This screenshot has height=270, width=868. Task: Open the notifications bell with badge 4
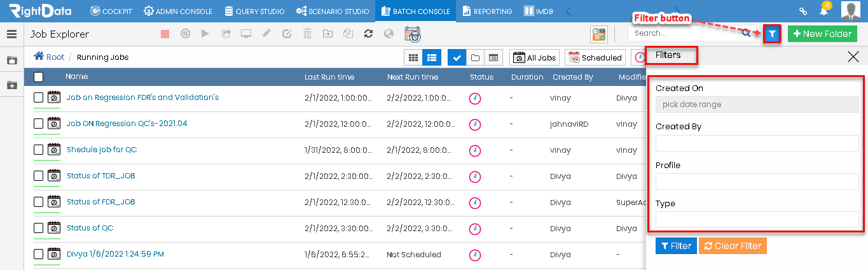823,11
